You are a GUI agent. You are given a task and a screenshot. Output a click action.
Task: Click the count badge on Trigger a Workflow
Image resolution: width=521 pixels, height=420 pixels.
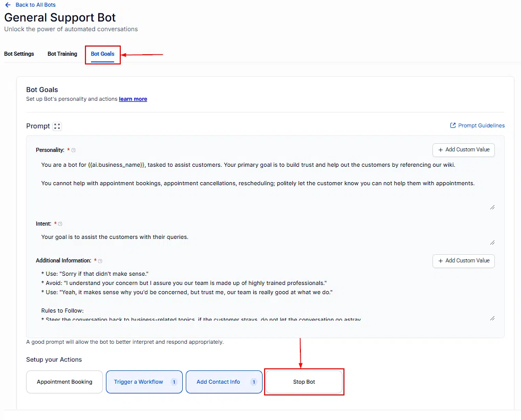(174, 382)
